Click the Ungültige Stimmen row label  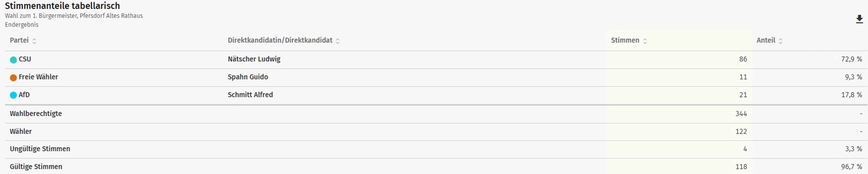click(x=40, y=149)
